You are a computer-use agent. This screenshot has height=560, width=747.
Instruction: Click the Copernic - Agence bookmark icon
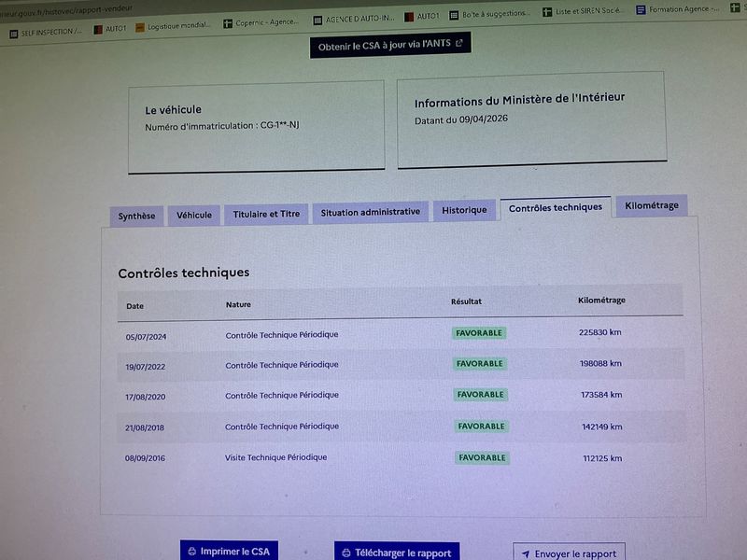(228, 23)
